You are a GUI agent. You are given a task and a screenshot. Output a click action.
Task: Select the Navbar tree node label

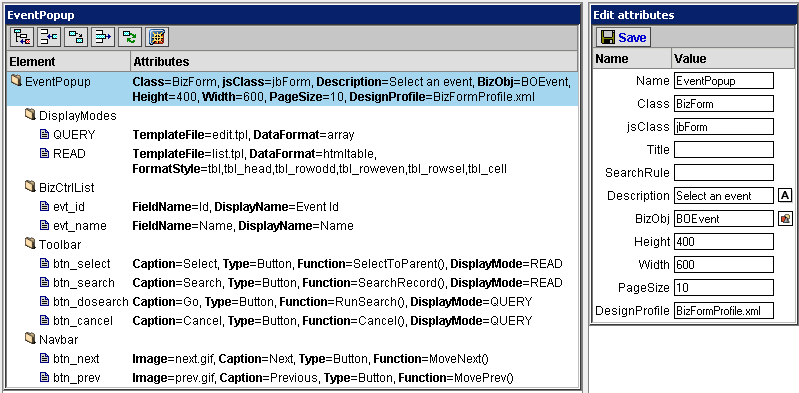point(59,340)
